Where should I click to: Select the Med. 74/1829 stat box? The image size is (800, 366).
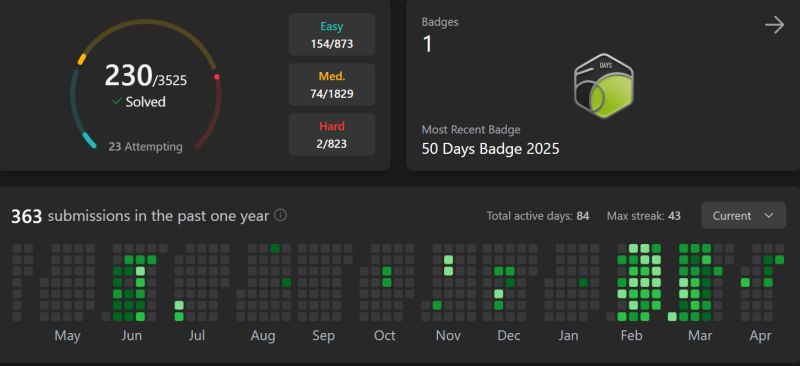tap(332, 85)
